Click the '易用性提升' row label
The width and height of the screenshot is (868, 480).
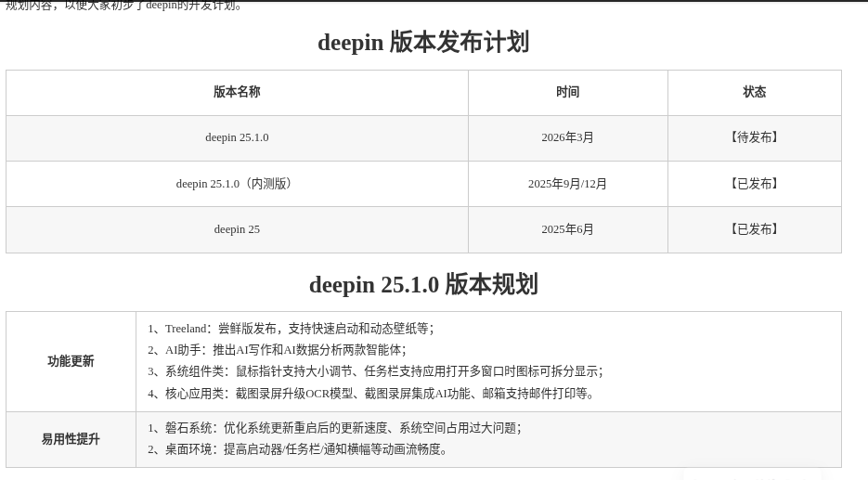(x=71, y=439)
